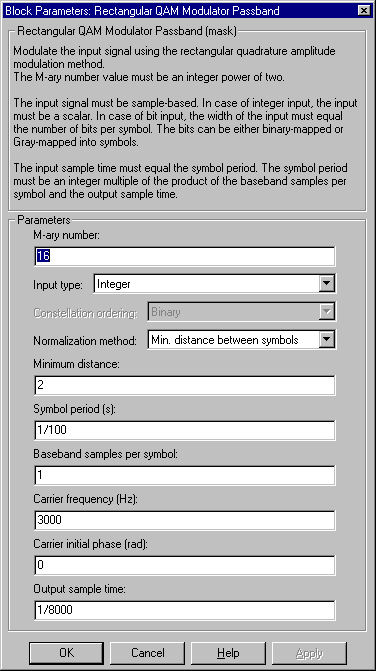Click the disabled Constellation ordering dropdown arrow

coord(326,312)
